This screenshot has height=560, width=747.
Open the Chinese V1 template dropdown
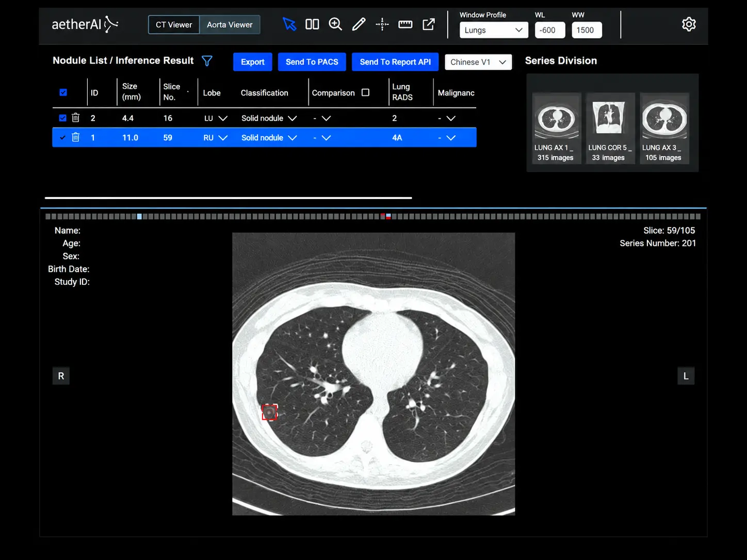point(478,62)
